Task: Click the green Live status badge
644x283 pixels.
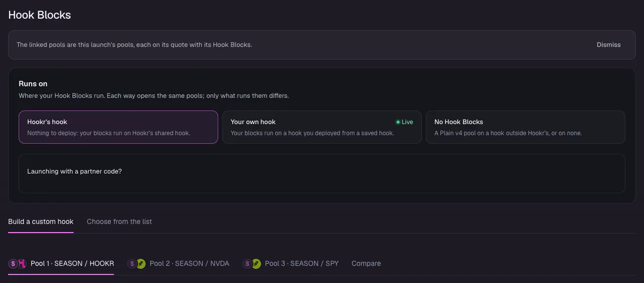Action: (x=405, y=122)
